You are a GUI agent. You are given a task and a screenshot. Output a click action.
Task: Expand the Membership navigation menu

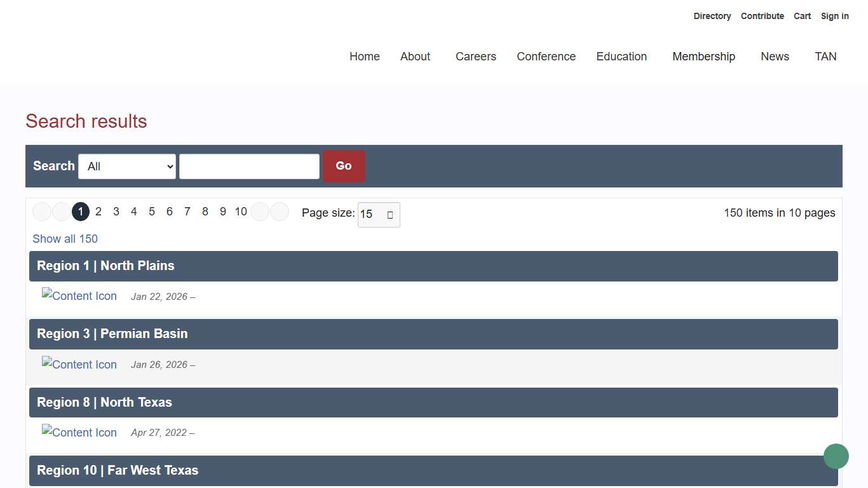[703, 57]
